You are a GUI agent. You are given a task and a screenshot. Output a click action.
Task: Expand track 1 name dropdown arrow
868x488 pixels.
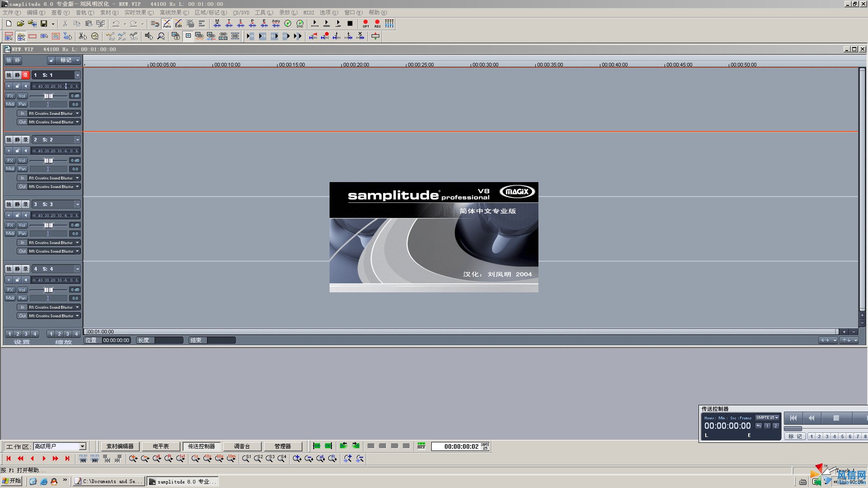click(77, 75)
